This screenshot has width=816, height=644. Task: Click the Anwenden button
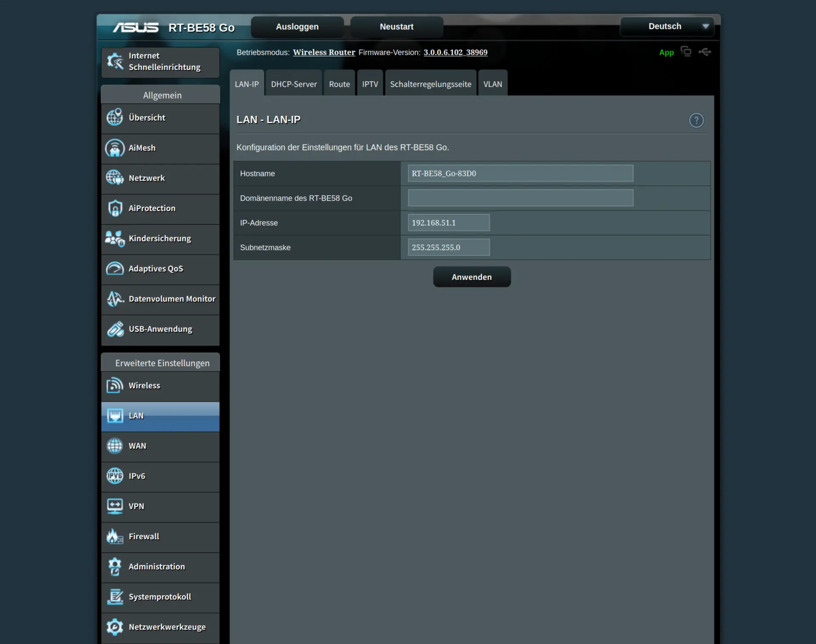pyautogui.click(x=472, y=277)
